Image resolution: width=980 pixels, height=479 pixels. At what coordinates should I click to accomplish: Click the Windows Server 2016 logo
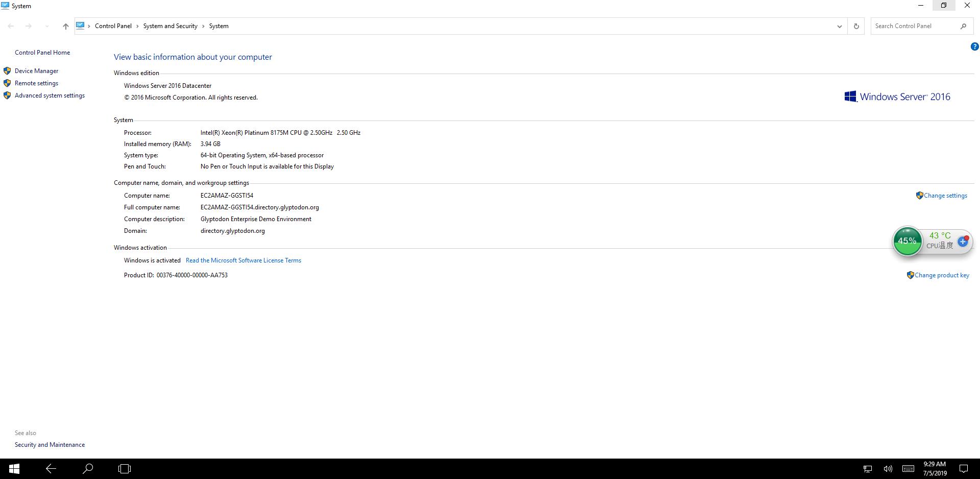point(897,97)
